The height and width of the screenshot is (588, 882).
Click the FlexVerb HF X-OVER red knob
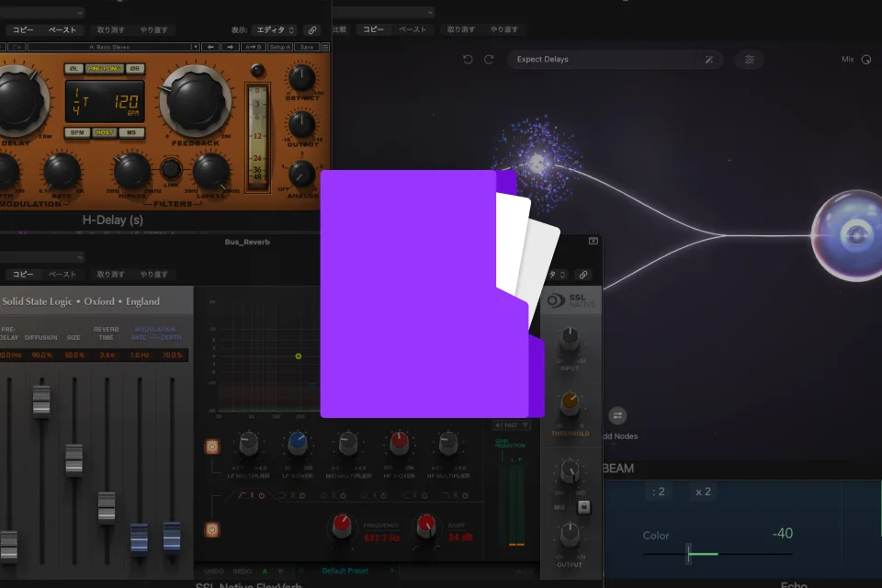click(399, 444)
